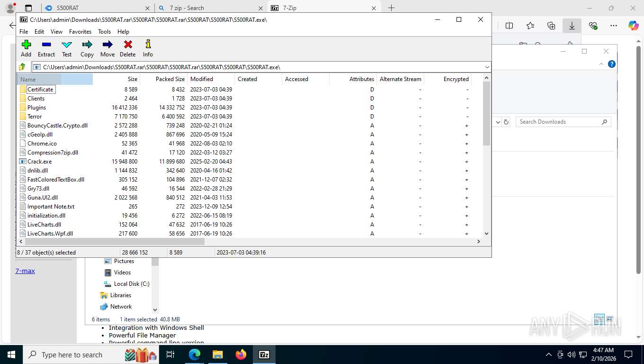Image resolution: width=644 pixels, height=364 pixels.
Task: Click the 7-Zip vertical scrollbar down arrow
Action: (x=486, y=234)
